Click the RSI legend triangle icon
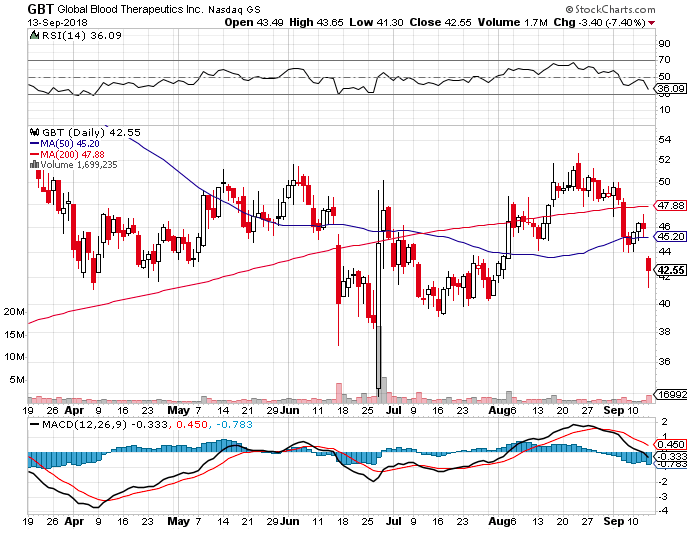Viewport: 695px width, 533px height. pos(35,35)
